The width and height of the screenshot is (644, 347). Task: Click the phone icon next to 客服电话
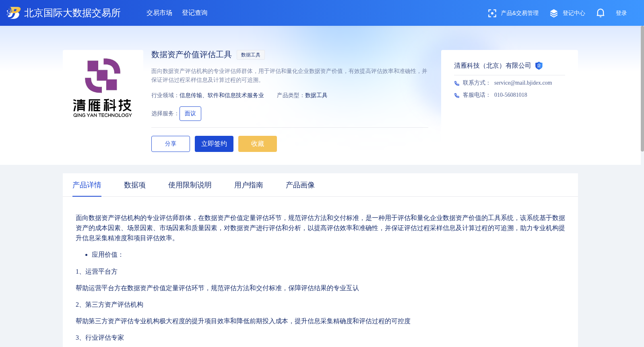click(x=457, y=96)
